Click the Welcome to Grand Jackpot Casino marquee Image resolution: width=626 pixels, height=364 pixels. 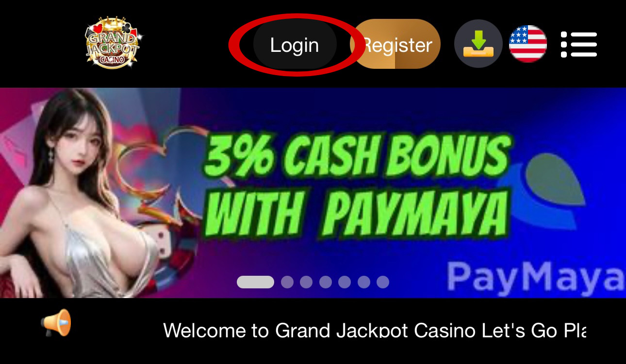[375, 330]
